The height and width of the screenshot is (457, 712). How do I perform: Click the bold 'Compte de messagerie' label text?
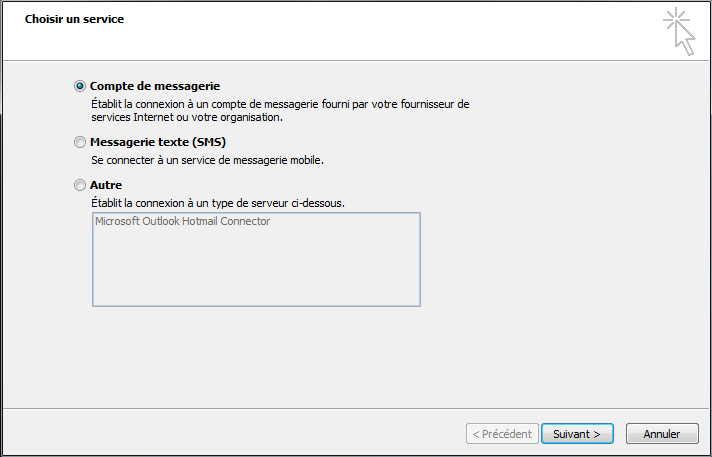pos(154,86)
